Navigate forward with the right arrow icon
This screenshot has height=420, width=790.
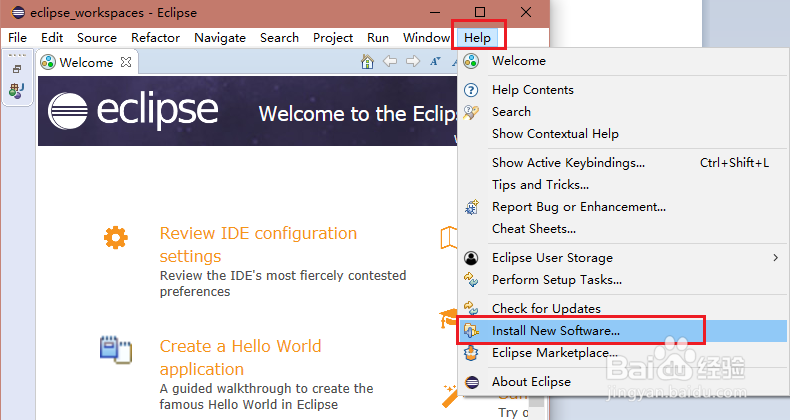pyautogui.click(x=413, y=61)
